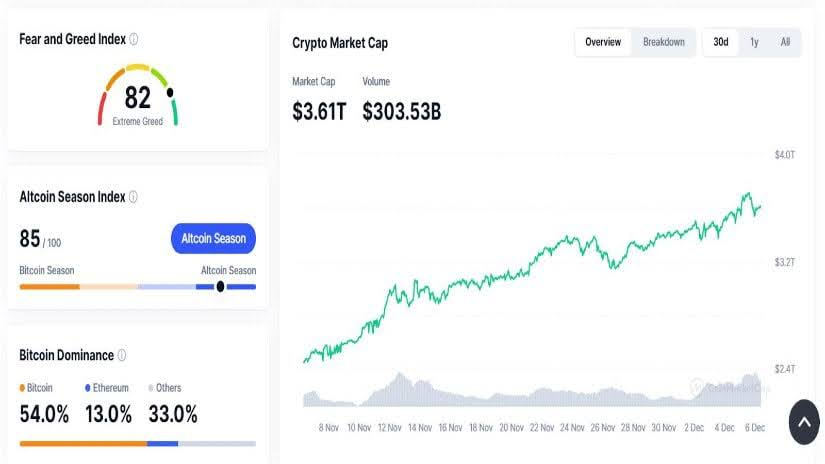Click the $3.61T market cap value
The height and width of the screenshot is (464, 825).
319,112
